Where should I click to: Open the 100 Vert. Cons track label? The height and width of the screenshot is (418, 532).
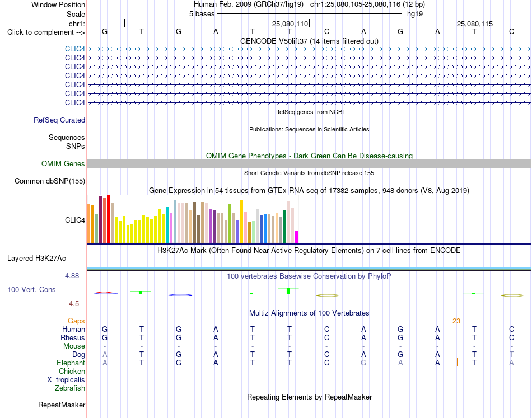point(31,289)
